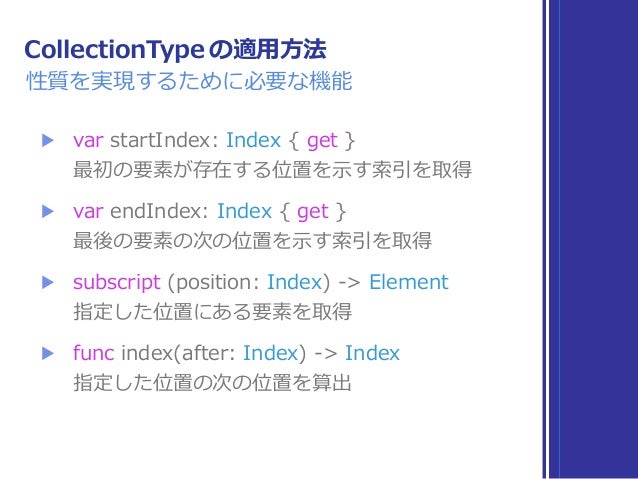This screenshot has width=638, height=479.
Task: Click the bullet arrow beside func index line
Action: (x=48, y=353)
